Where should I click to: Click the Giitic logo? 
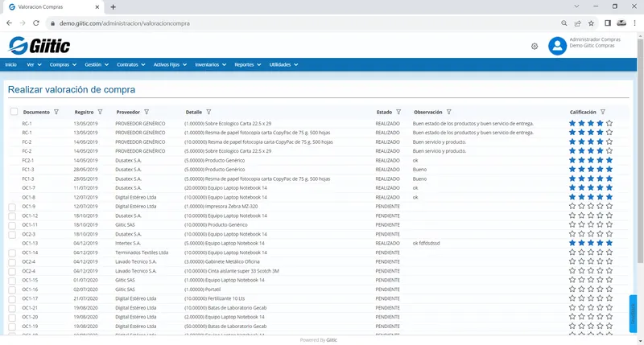pyautogui.click(x=39, y=46)
